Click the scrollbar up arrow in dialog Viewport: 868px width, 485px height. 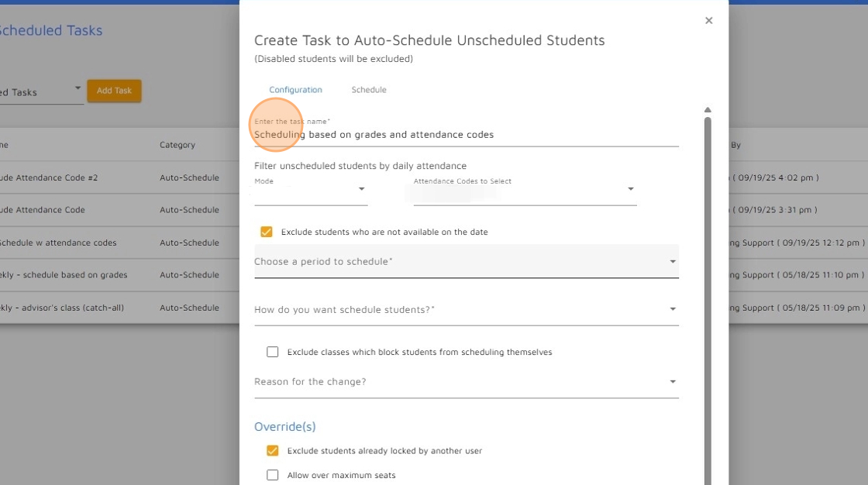pyautogui.click(x=708, y=109)
